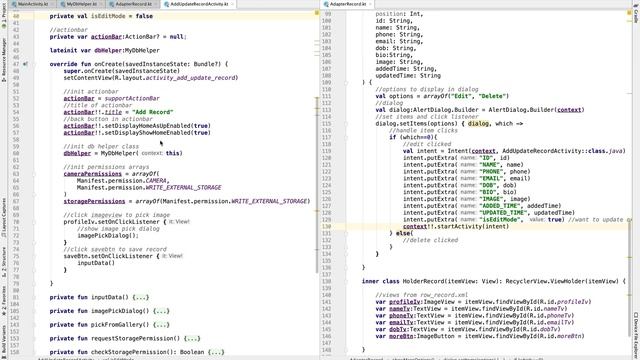This screenshot has height=360, width=640.
Task: Close the AddUpdateRecordActivity.kt tab
Action: coord(232,4)
